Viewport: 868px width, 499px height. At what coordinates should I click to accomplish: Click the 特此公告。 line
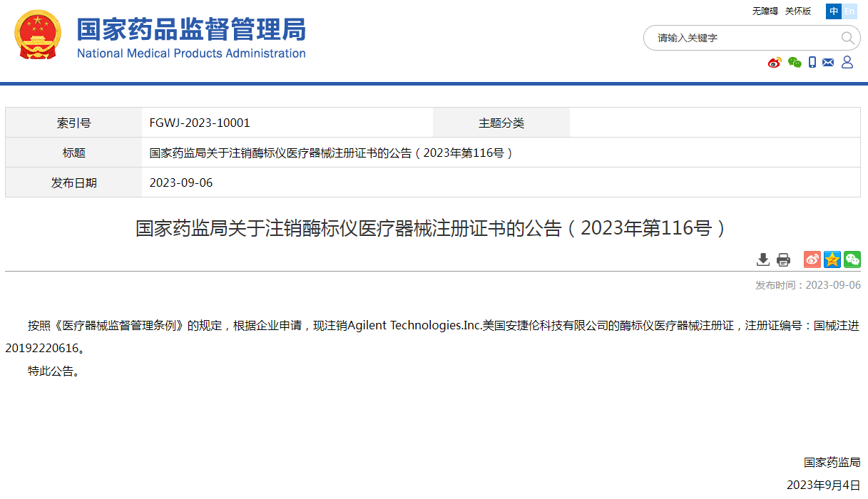[x=53, y=371]
